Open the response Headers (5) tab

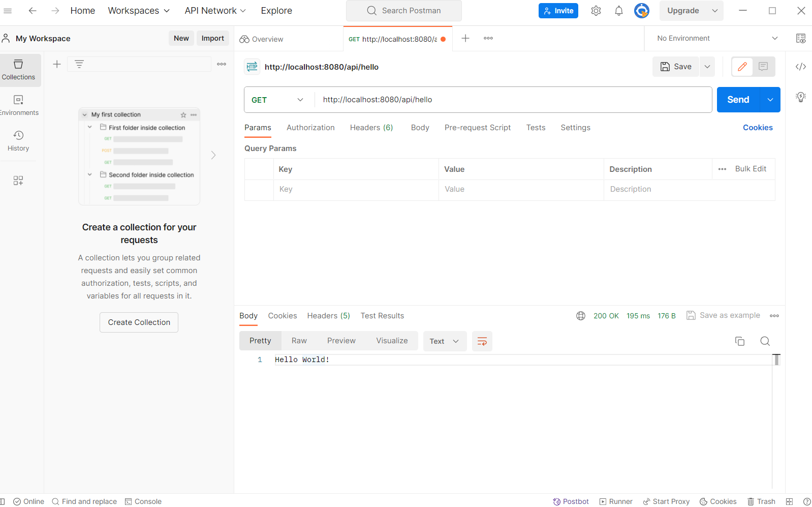pos(329,316)
